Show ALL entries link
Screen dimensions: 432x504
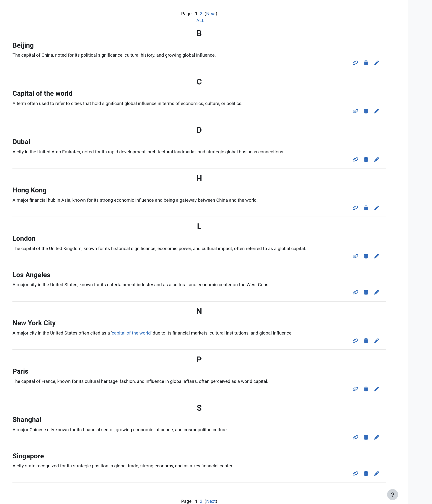(x=200, y=21)
